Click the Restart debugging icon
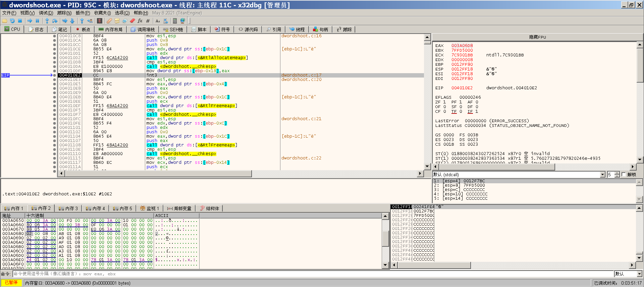This screenshot has width=644, height=287. (12, 21)
